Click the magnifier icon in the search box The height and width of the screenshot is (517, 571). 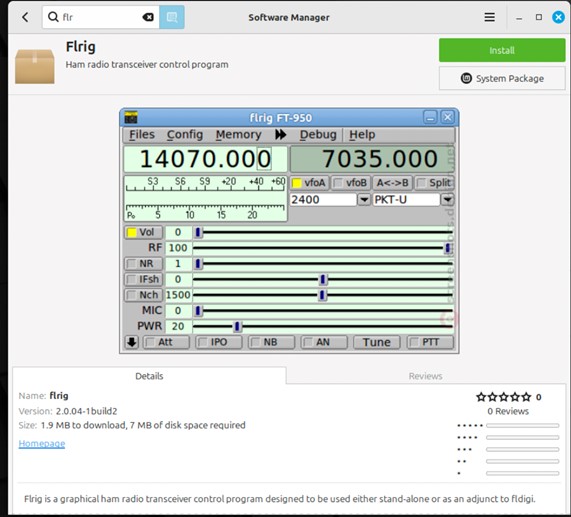tap(53, 17)
